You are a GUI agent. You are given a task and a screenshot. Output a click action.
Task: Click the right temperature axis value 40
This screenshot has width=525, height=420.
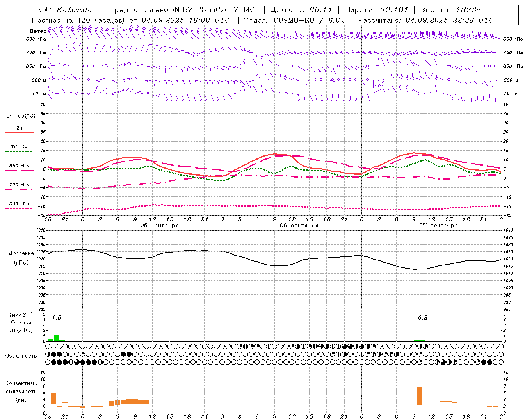pyautogui.click(x=506, y=105)
